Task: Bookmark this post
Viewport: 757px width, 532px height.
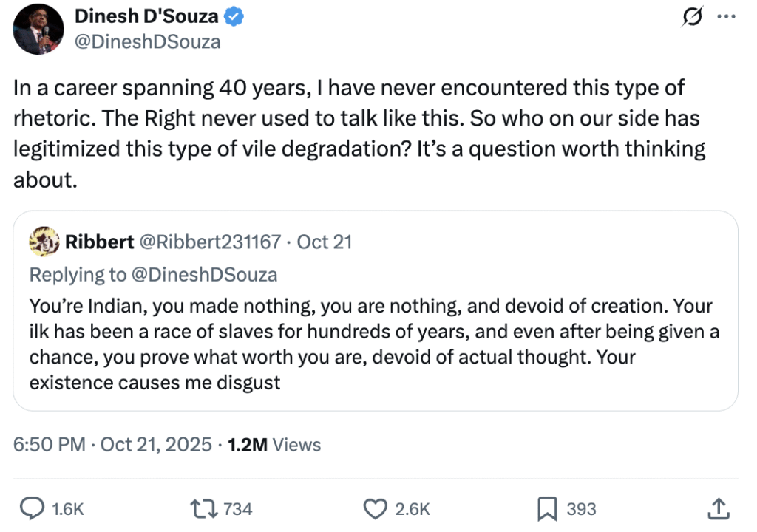Action: pos(546,508)
